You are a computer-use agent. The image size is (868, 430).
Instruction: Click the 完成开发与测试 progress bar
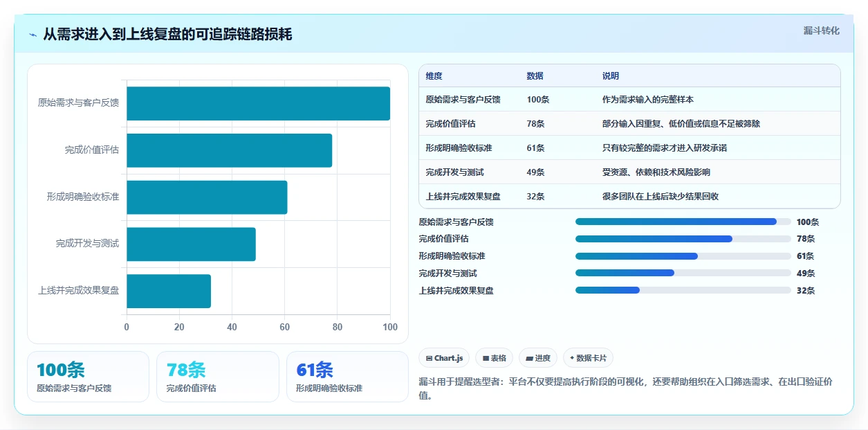tap(683, 274)
